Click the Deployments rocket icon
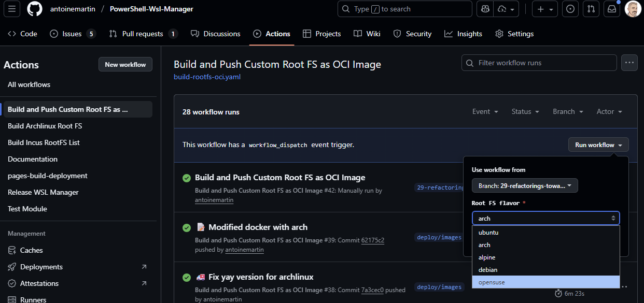This screenshot has width=644, height=303. click(x=12, y=267)
